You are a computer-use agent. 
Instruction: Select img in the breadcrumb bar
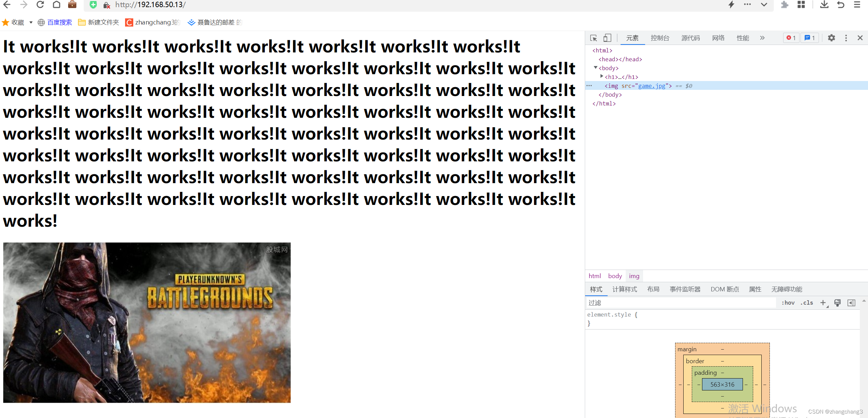[x=634, y=276]
